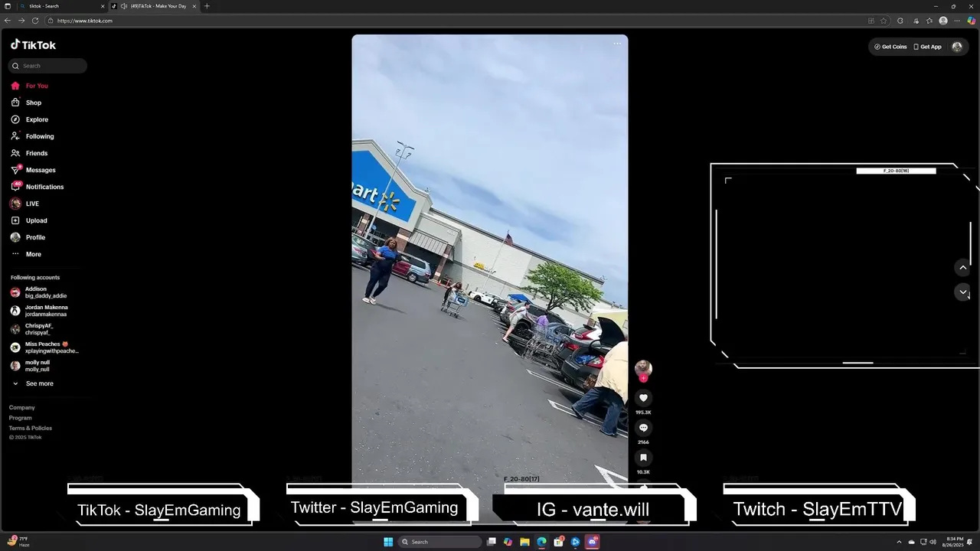This screenshot has width=980, height=551.
Task: Click the browser back arrow
Action: tap(7, 21)
